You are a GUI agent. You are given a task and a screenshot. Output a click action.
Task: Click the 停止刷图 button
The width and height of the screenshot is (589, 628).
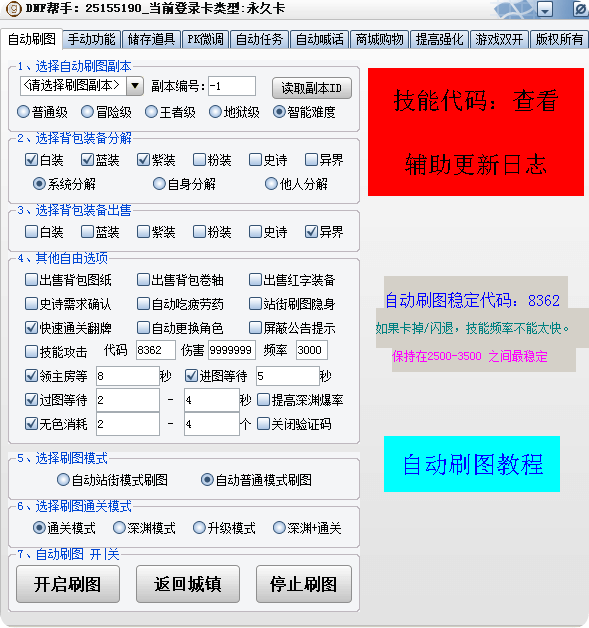click(304, 584)
